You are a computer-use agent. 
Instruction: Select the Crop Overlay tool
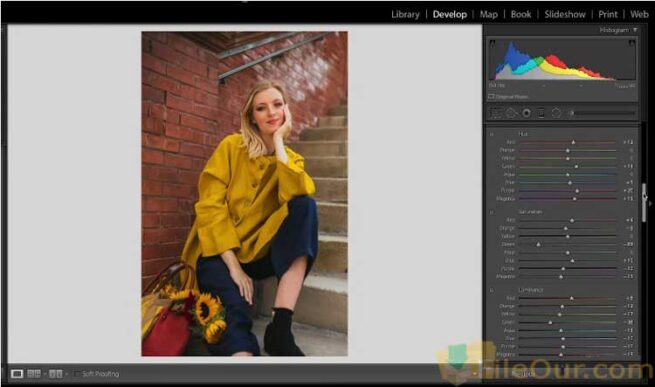[x=496, y=113]
